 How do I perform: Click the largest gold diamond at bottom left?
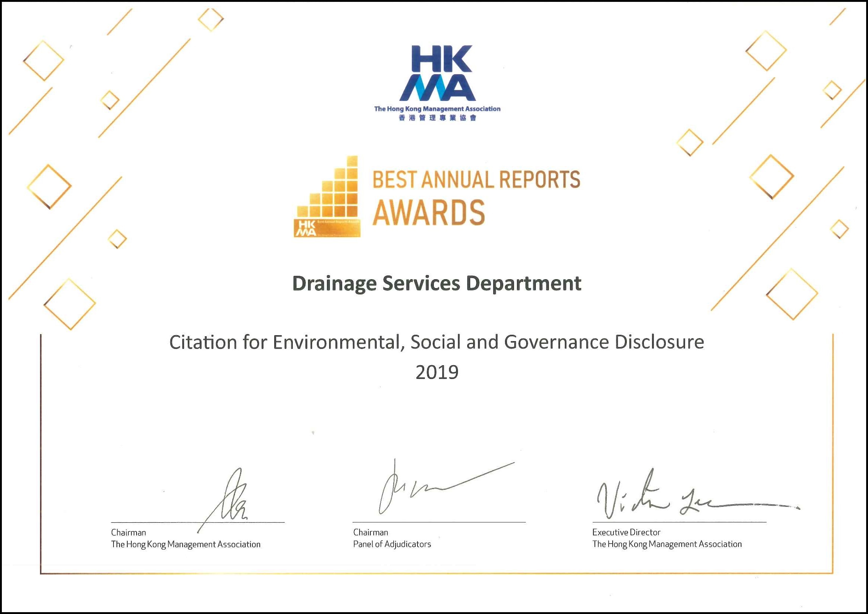click(70, 304)
